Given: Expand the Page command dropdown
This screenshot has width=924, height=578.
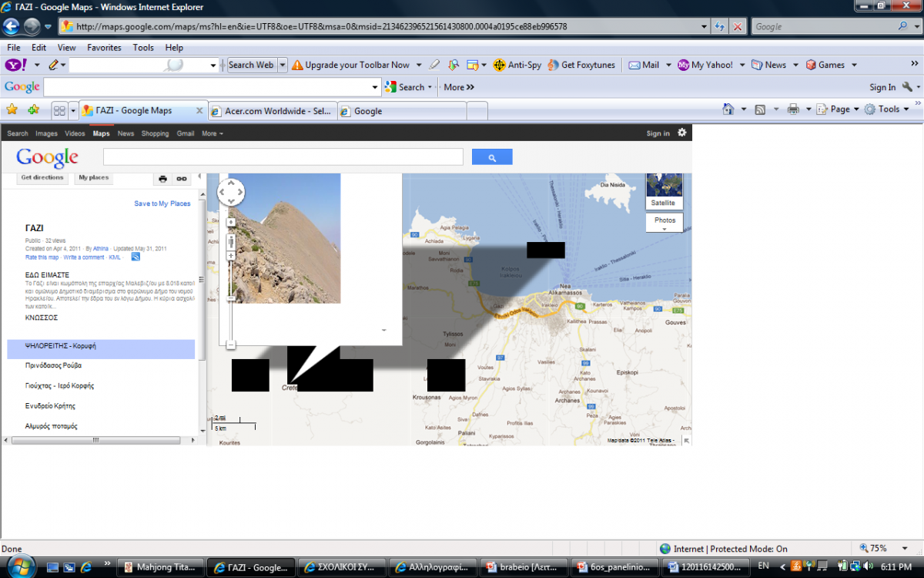Looking at the screenshot, I should 857,109.
